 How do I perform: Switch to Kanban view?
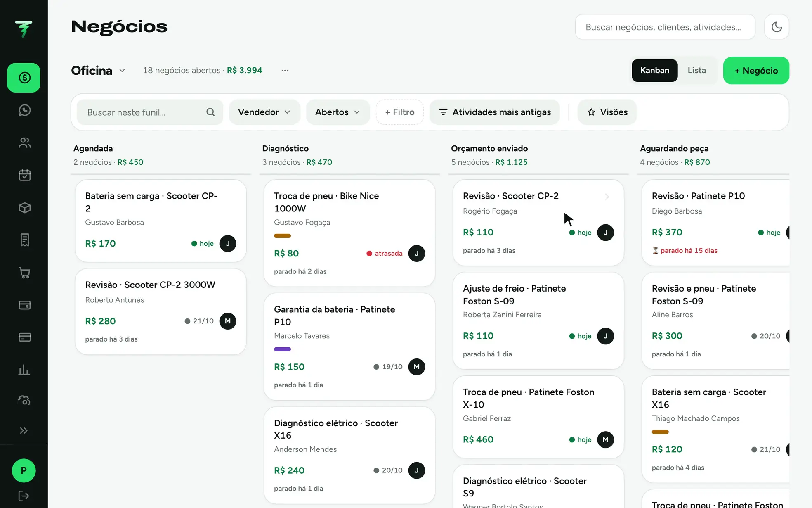(x=655, y=71)
